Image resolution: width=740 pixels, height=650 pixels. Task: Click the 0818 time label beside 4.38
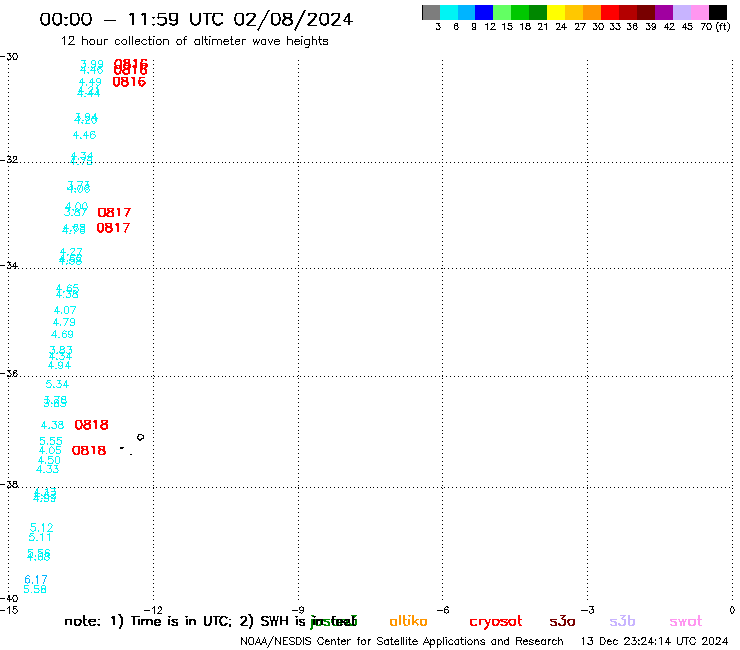(x=92, y=425)
